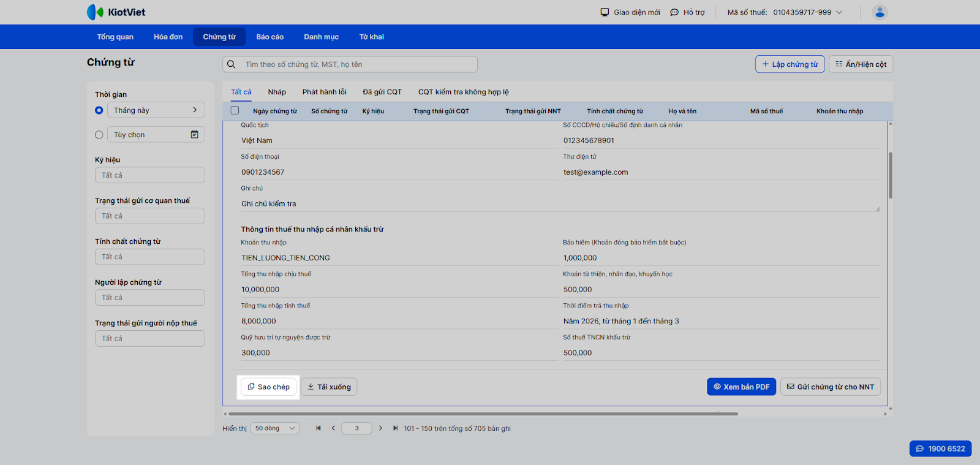Open Trạng thái gửi người nộp thuế dropdown
Viewport: 980px width, 465px height.
[150, 339]
